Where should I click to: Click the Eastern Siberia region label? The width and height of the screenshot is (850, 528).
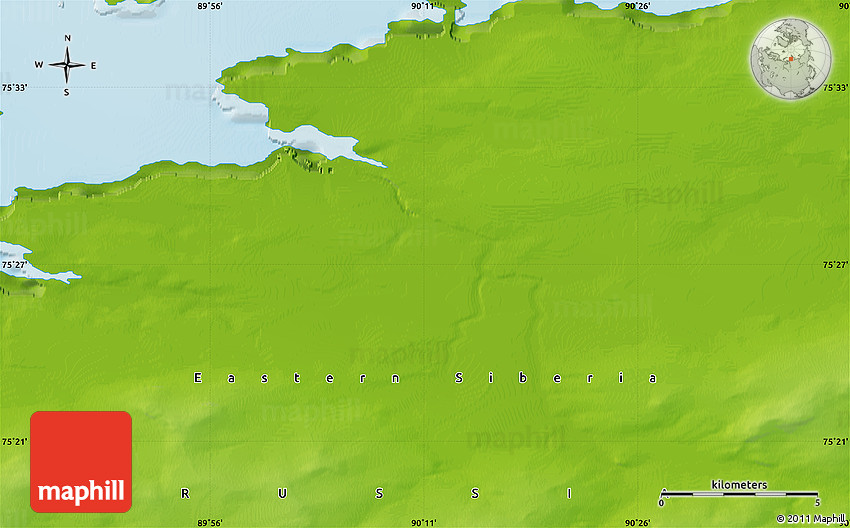pos(425,378)
